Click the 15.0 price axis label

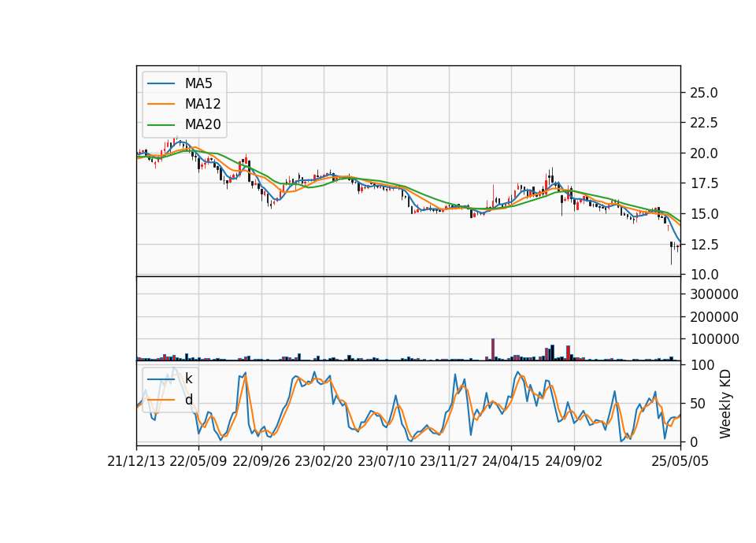[704, 214]
